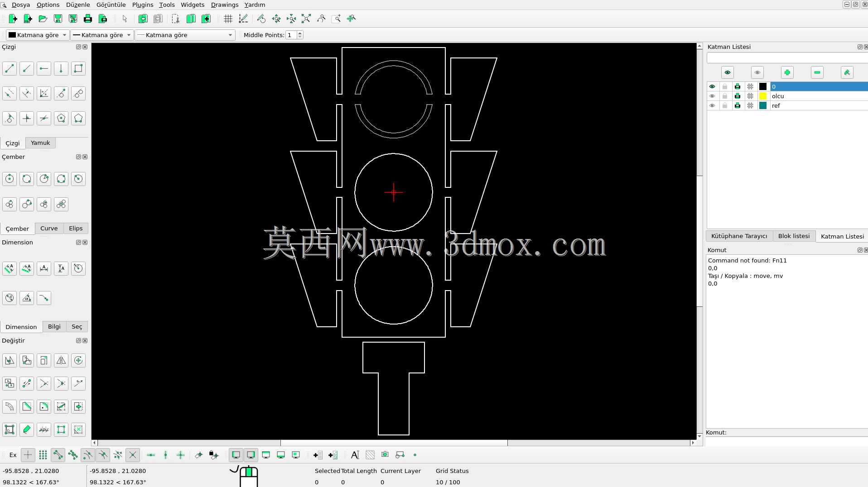Increase Middle Points spinner value
This screenshot has height=487, width=868.
click(x=299, y=33)
